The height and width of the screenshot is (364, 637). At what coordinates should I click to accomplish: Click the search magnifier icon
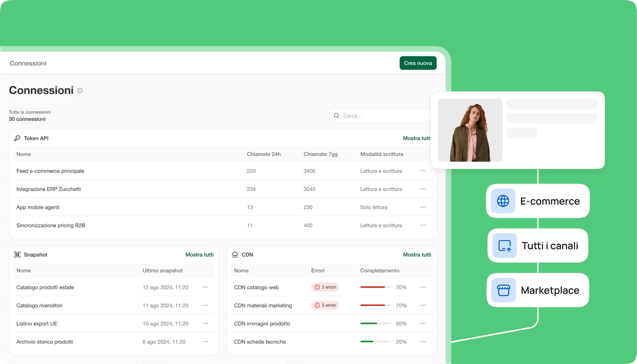tap(337, 116)
